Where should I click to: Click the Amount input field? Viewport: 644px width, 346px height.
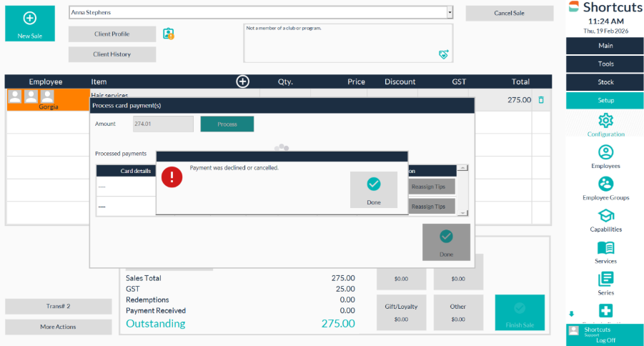[x=163, y=124]
